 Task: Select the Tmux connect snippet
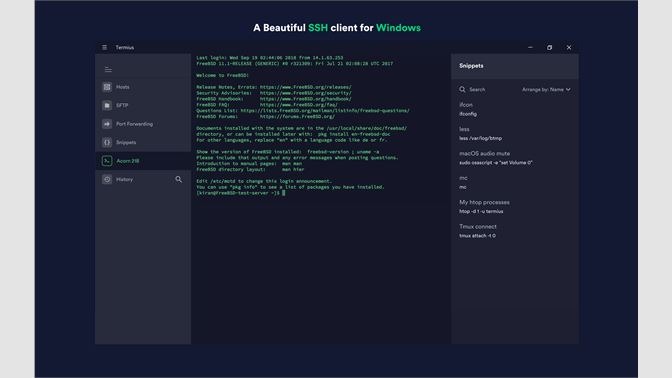tap(477, 226)
